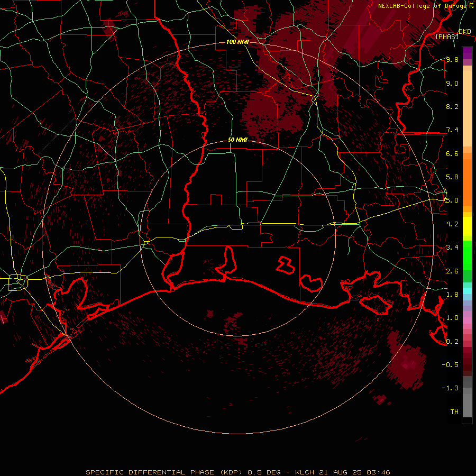
Task: Click the -1.3 value on the color scale
Action: pyautogui.click(x=450, y=388)
